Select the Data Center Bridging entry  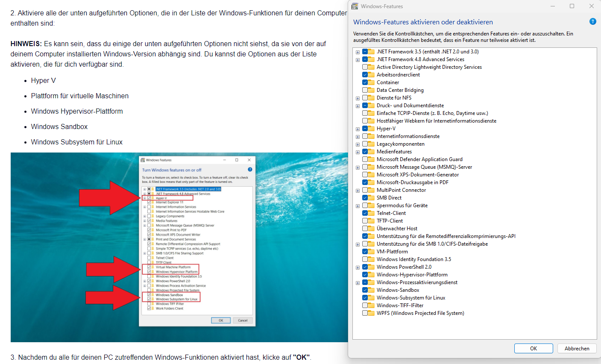coord(400,90)
